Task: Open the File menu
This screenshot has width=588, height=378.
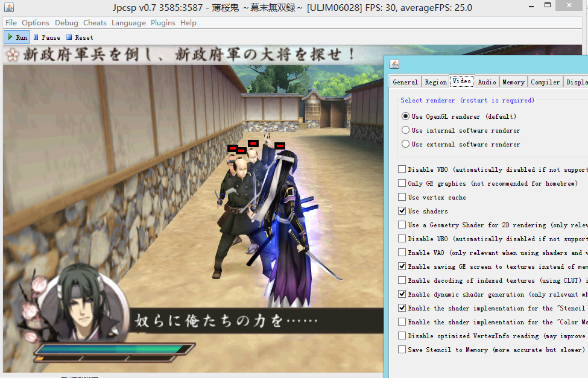Action: click(x=11, y=23)
